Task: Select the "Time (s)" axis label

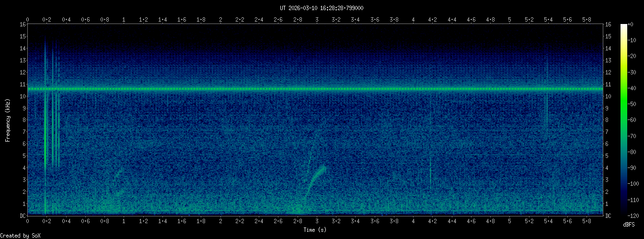Action: 316,230
